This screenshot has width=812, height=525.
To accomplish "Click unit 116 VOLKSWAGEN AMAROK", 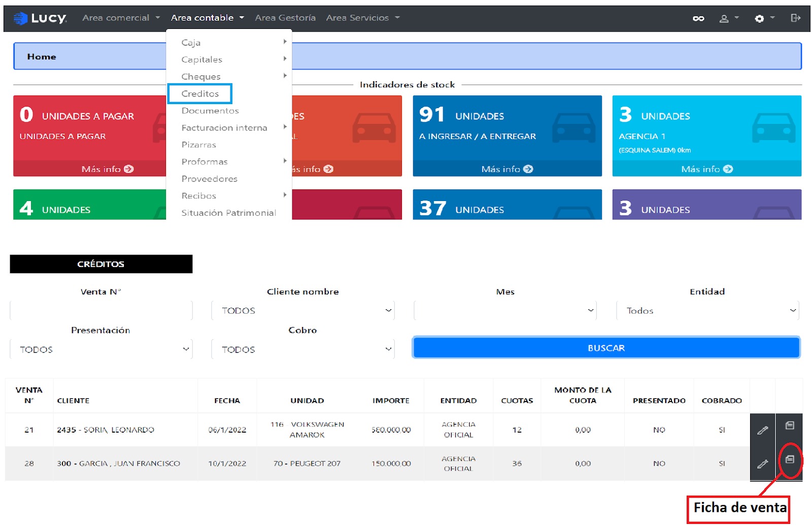I will 307,430.
